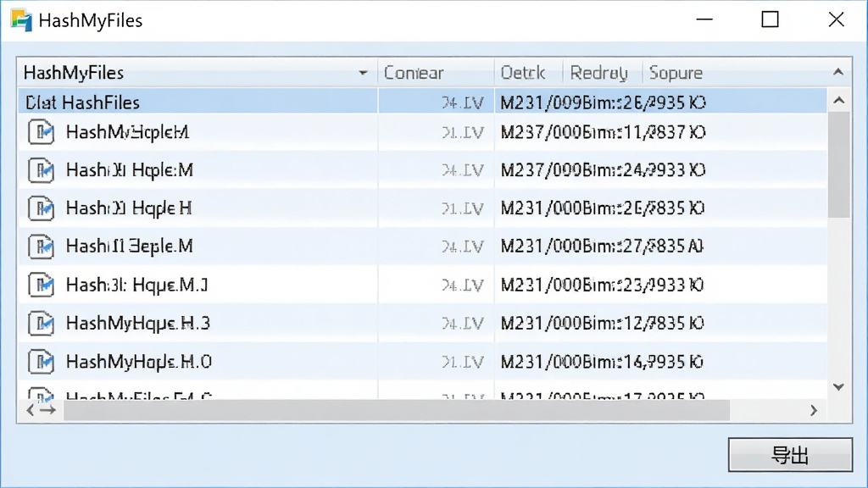Click file icon in the 237/24 row
The height and width of the screenshot is (488, 868).
pyautogui.click(x=41, y=169)
